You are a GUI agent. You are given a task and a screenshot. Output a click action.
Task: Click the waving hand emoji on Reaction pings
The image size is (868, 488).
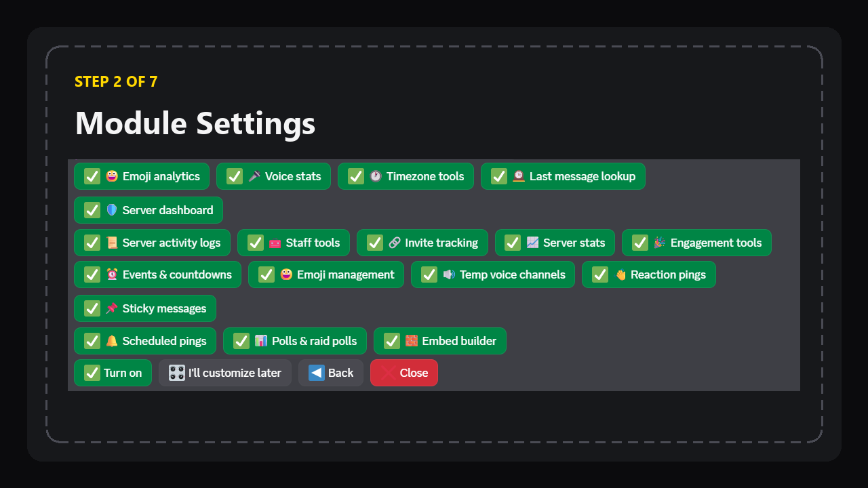pyautogui.click(x=620, y=274)
